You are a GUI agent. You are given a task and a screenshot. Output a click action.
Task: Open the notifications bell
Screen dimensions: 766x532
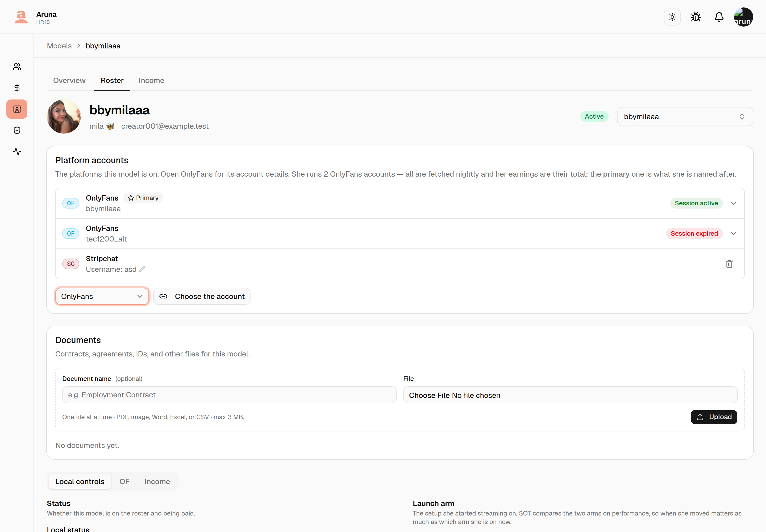pyautogui.click(x=719, y=17)
